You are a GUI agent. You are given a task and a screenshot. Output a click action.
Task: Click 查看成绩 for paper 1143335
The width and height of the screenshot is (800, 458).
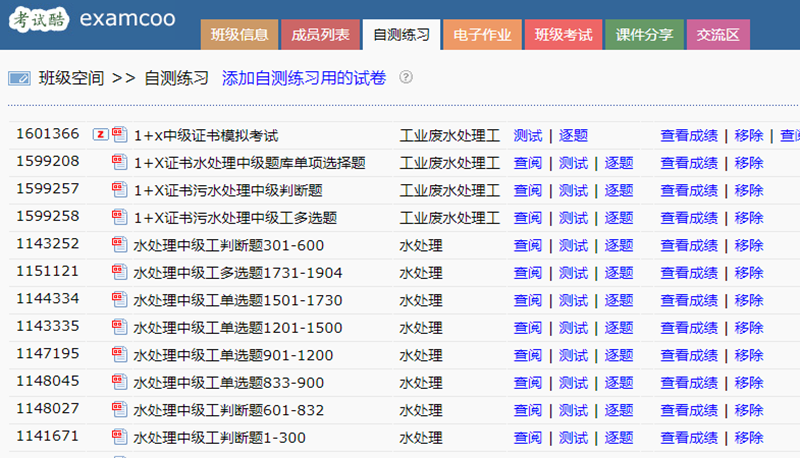688,328
